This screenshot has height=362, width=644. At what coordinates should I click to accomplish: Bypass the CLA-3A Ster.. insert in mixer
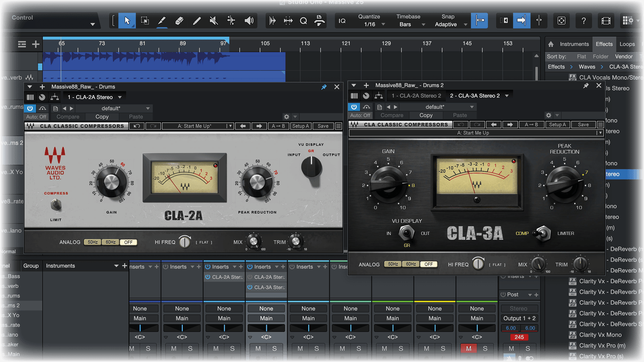tap(250, 287)
